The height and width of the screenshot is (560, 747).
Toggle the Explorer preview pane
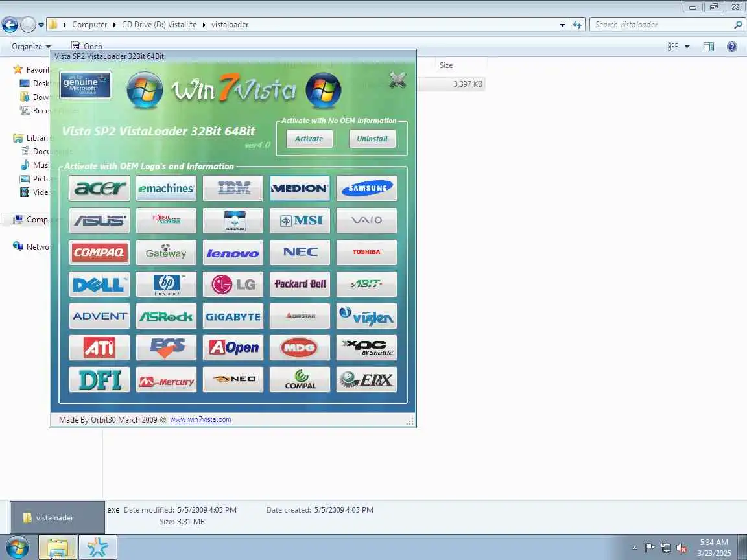(x=709, y=46)
